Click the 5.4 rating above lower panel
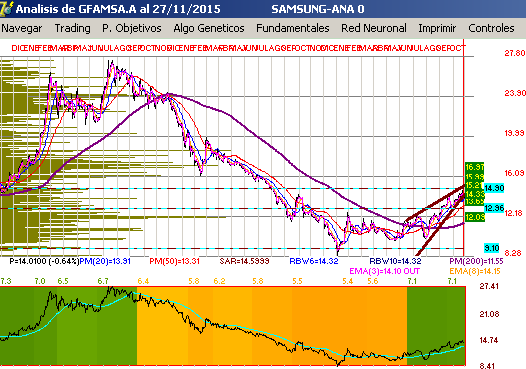 (348, 281)
